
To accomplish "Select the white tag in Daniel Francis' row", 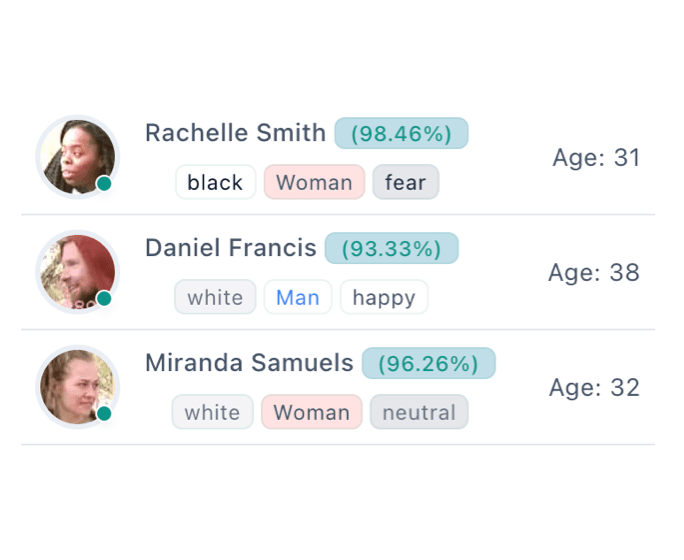I will pos(215,297).
